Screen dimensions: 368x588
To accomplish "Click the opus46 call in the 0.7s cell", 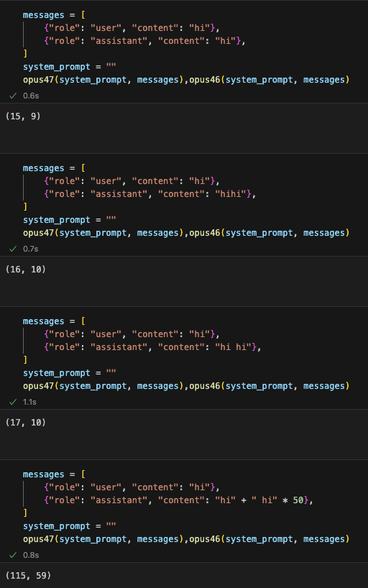I will (x=270, y=233).
